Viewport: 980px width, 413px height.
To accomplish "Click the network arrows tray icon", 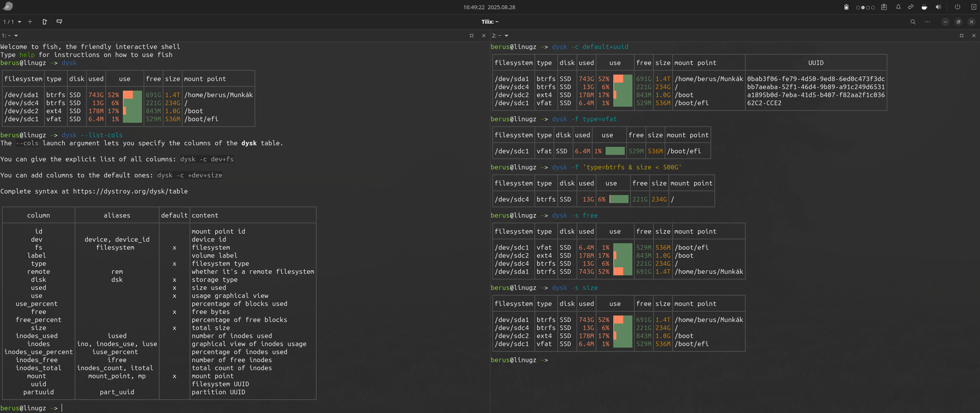I will (911, 7).
